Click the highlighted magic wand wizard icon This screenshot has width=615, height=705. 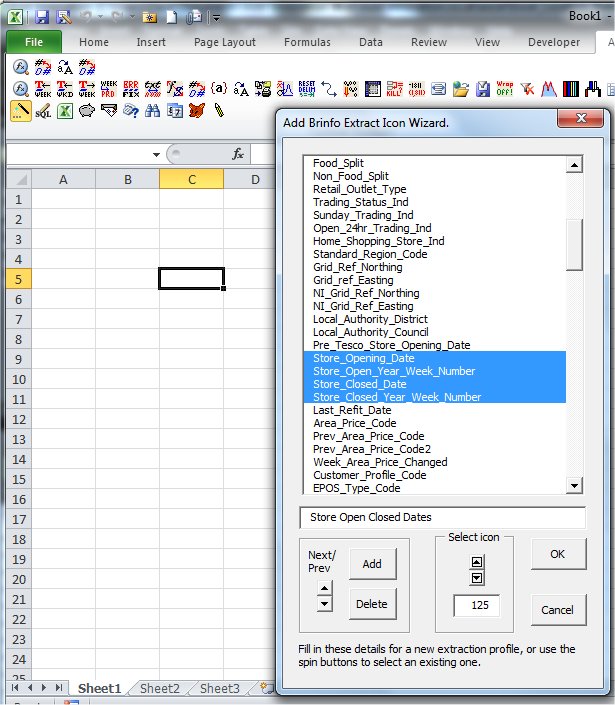coord(21,111)
